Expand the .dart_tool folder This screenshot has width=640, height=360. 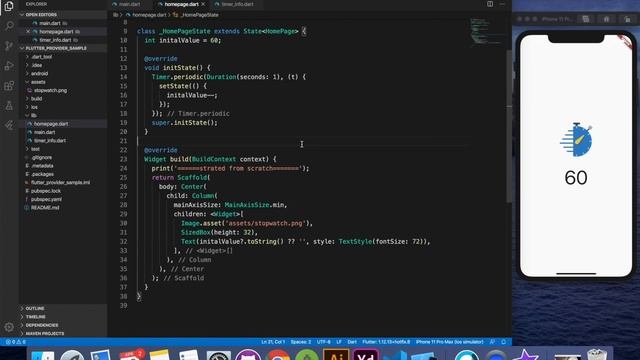point(41,57)
